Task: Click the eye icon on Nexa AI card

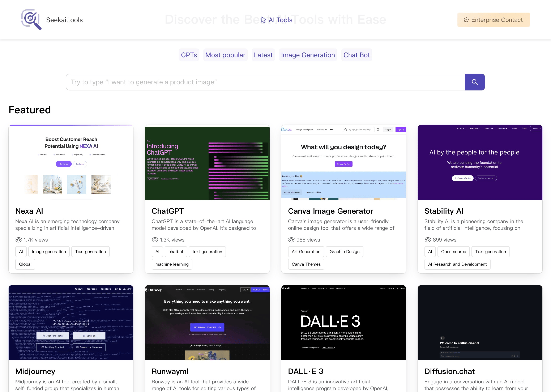Action: click(x=19, y=240)
